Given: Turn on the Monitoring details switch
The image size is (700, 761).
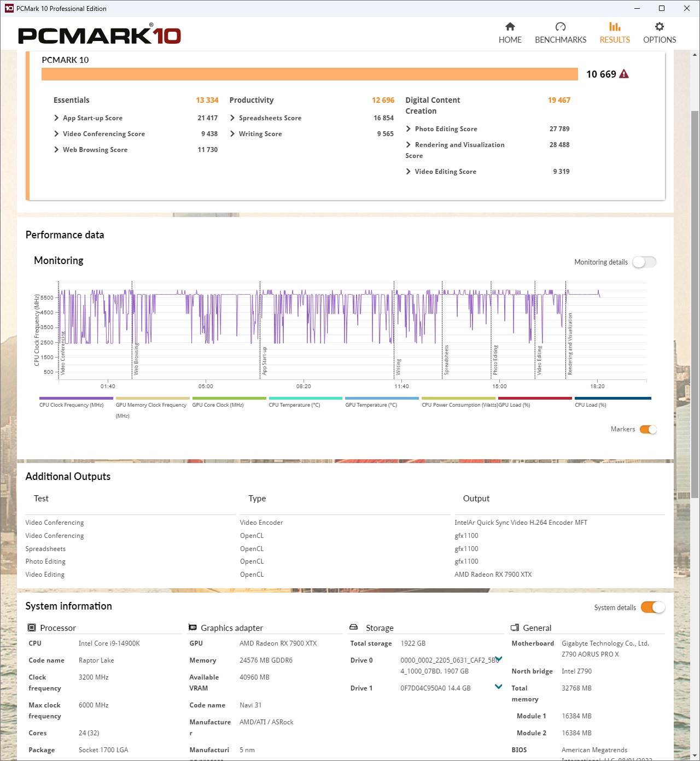Looking at the screenshot, I should coord(644,262).
